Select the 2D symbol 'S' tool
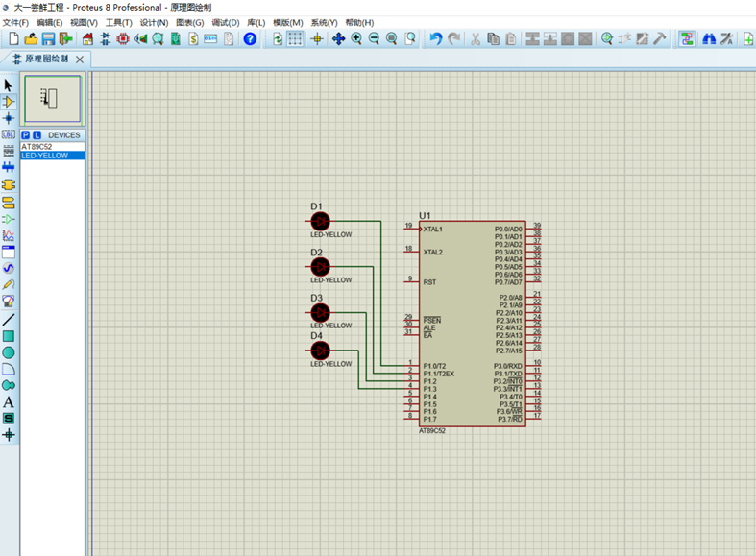 (9, 419)
